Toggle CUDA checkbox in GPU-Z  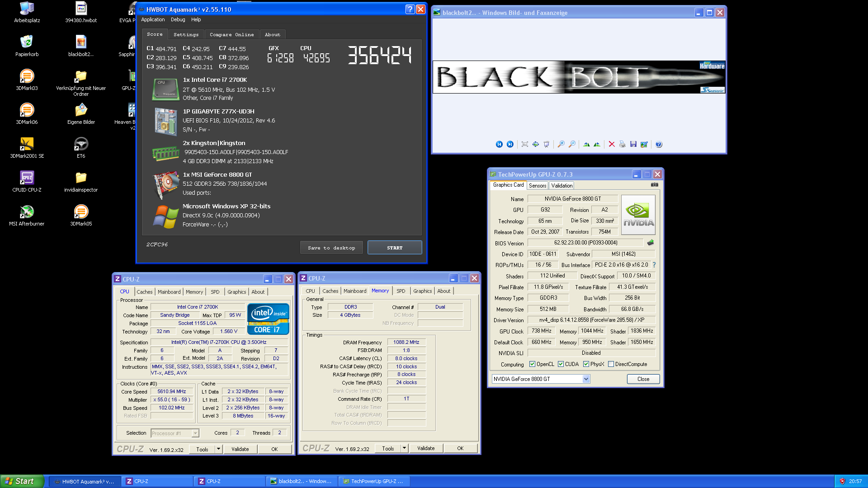(x=561, y=364)
